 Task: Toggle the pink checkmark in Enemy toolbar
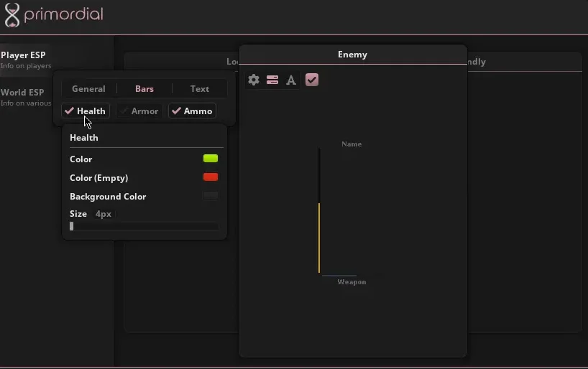(x=312, y=80)
